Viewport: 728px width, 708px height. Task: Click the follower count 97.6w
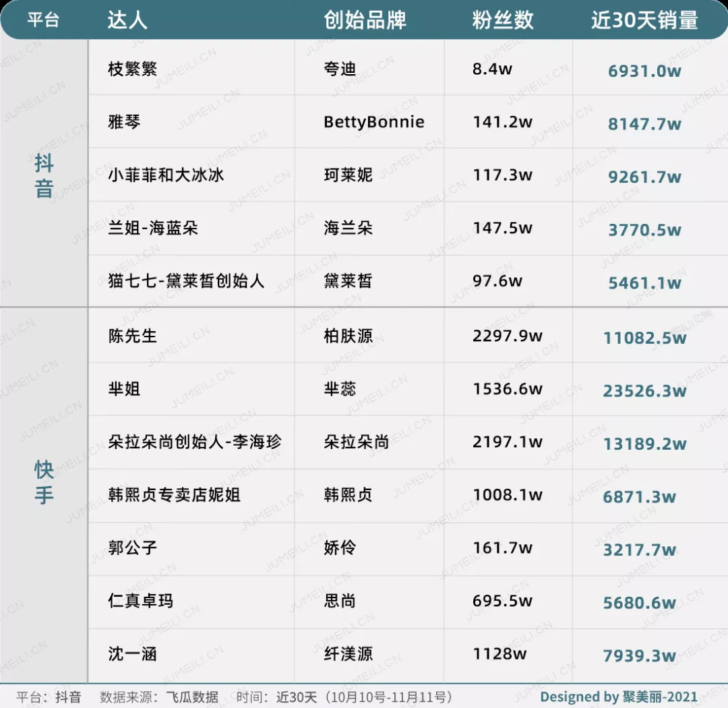coord(497,281)
